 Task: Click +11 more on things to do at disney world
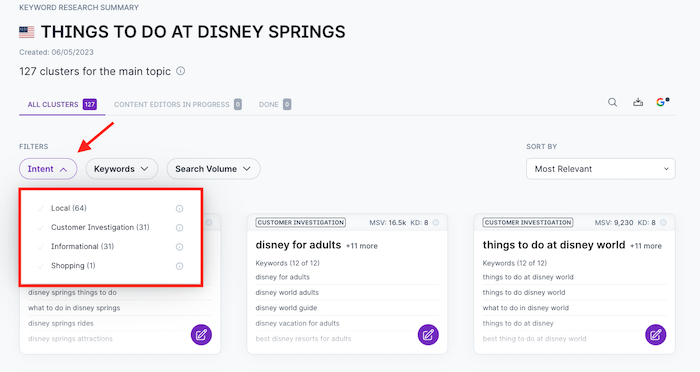(646, 246)
